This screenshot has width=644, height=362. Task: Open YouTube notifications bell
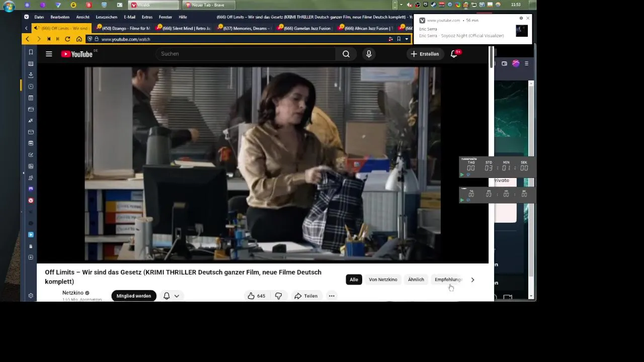point(454,54)
